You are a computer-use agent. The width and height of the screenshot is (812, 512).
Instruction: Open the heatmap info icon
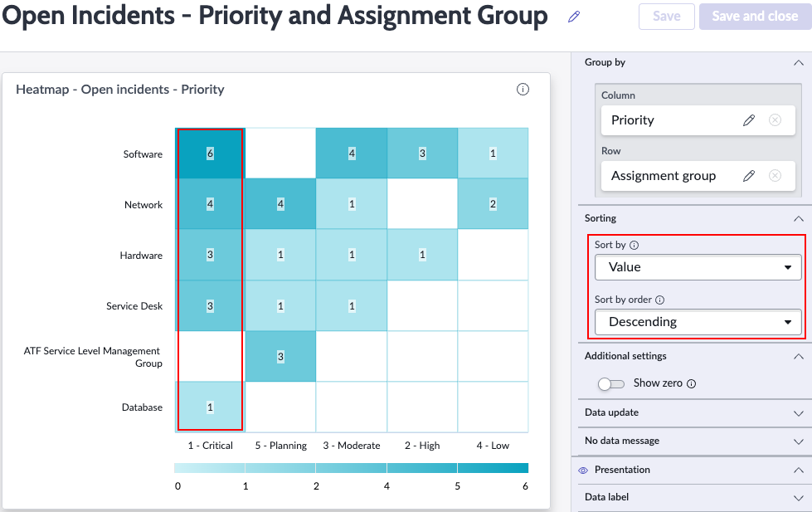[523, 89]
